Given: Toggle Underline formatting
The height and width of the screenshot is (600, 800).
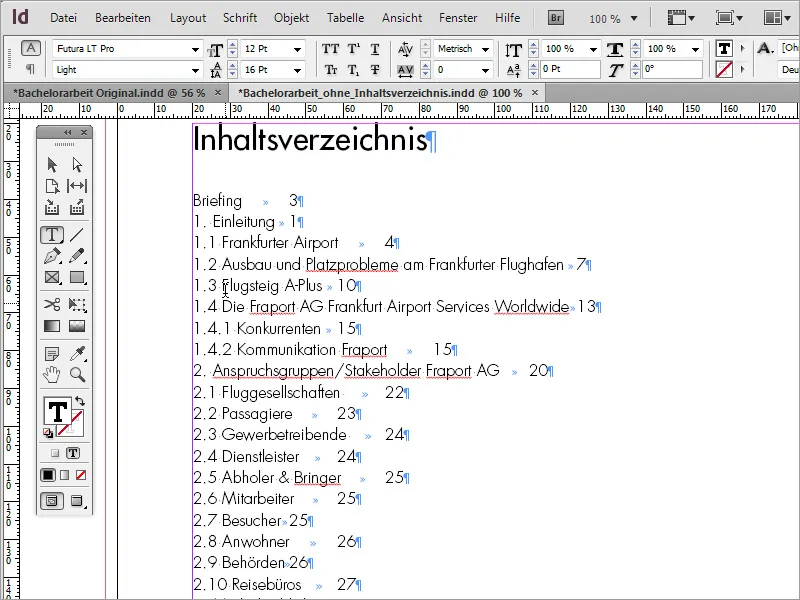Looking at the screenshot, I should [x=375, y=49].
